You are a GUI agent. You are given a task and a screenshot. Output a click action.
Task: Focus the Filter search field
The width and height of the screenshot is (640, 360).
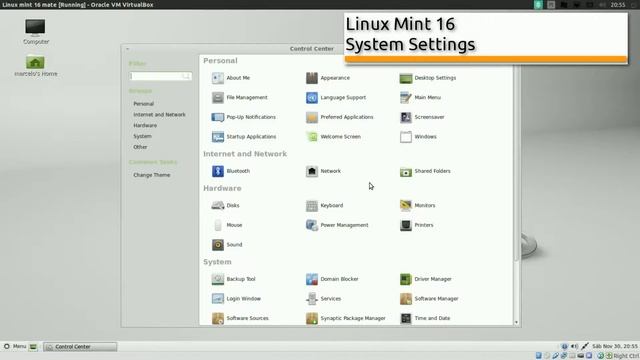coord(160,76)
